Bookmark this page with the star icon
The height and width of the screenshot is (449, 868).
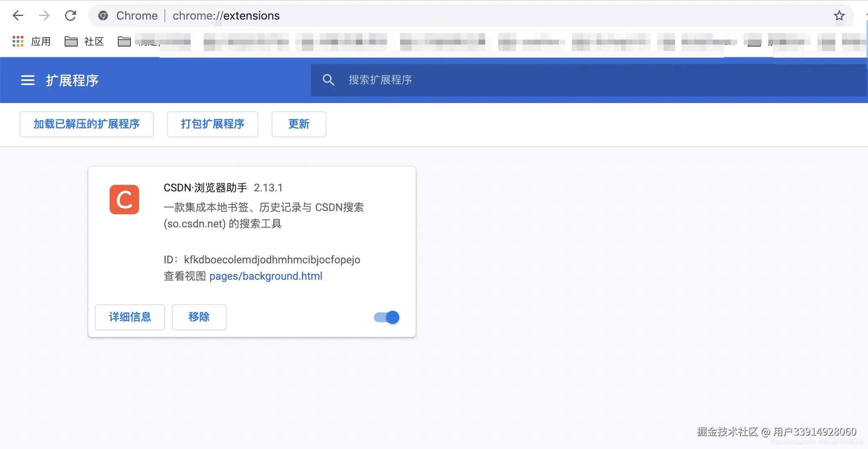839,16
